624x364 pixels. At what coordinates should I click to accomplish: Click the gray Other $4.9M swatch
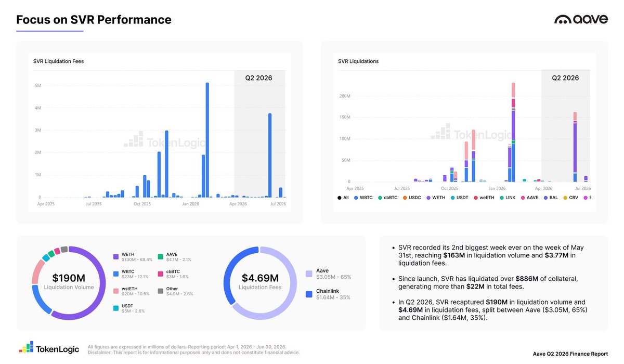(161, 290)
